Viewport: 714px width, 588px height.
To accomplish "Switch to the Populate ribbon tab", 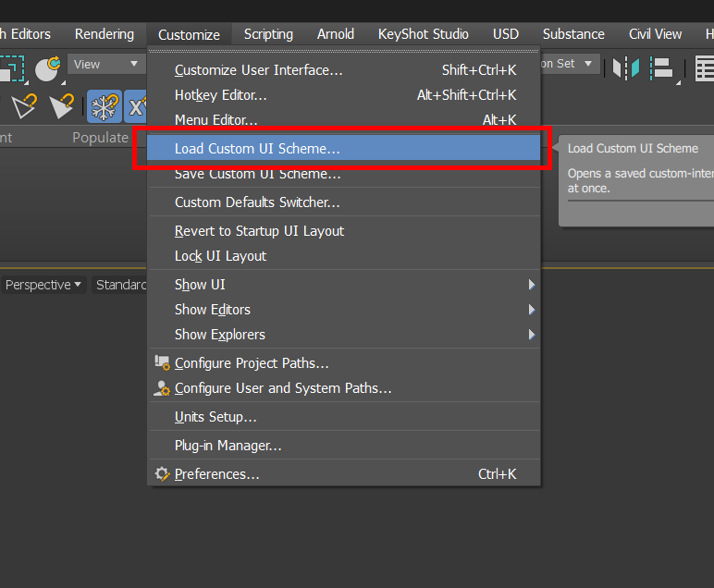I will 101,138.
